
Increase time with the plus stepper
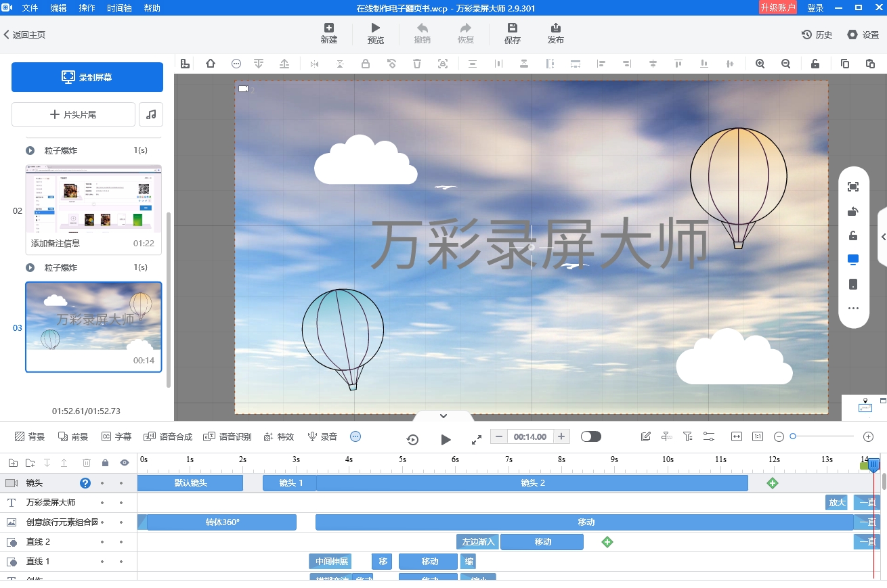pyautogui.click(x=561, y=436)
